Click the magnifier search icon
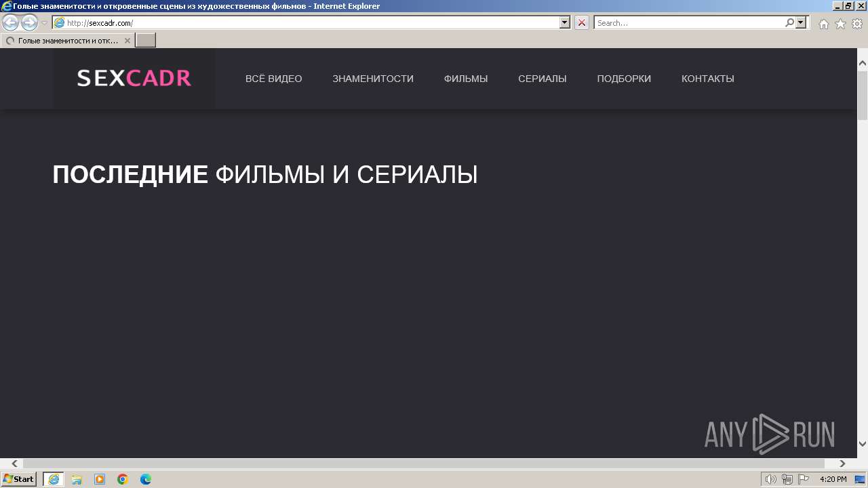Image resolution: width=868 pixels, height=488 pixels. coord(790,23)
